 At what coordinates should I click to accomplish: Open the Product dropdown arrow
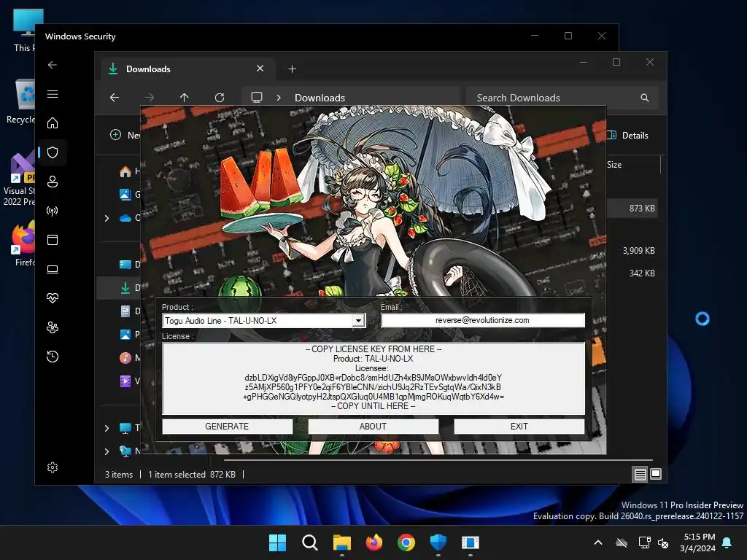[359, 321]
